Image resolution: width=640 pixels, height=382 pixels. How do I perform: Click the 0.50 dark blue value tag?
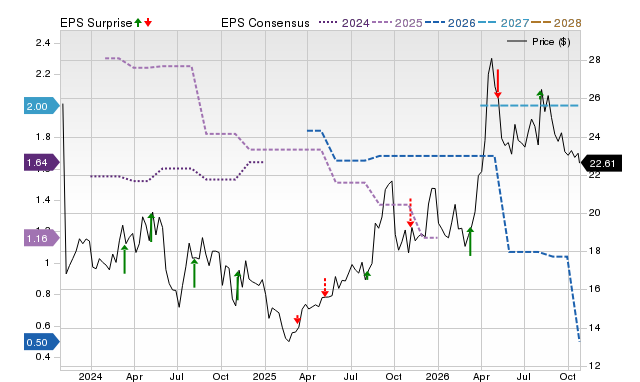[x=42, y=342]
